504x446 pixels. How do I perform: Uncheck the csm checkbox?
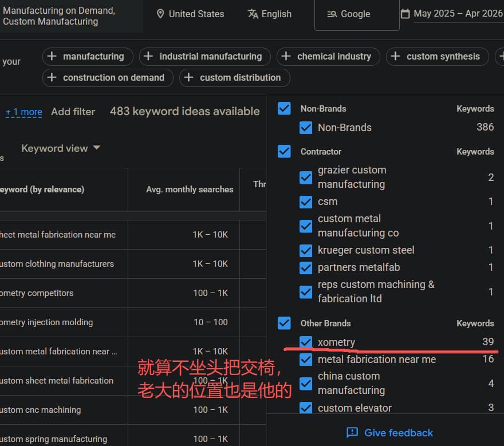(306, 202)
